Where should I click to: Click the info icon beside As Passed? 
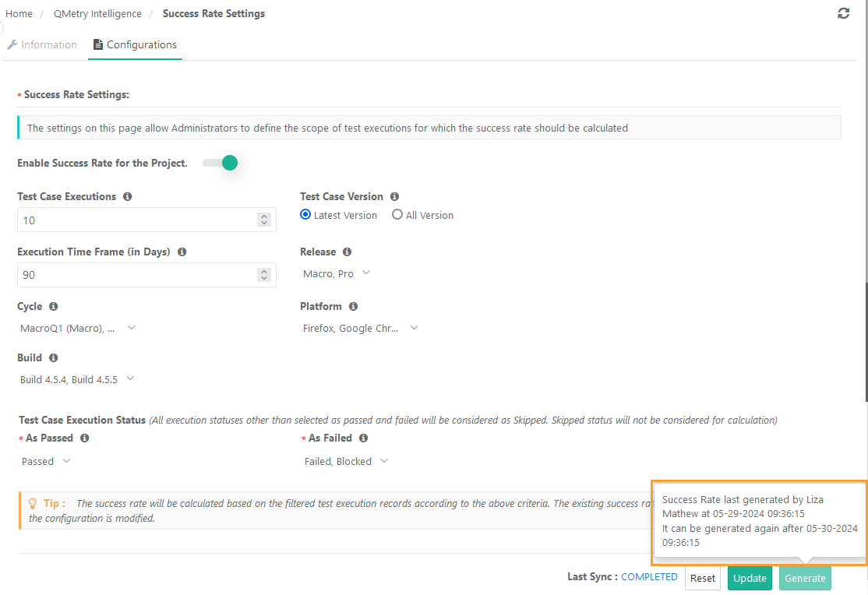tap(83, 438)
